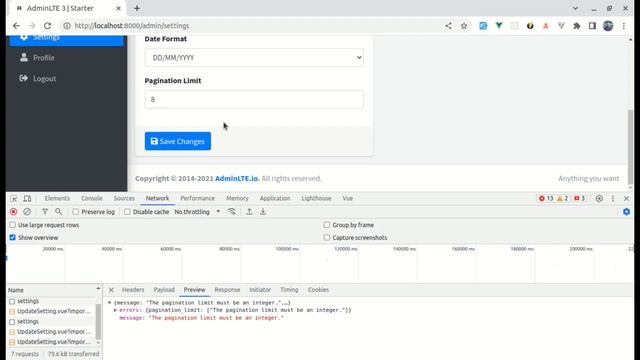Import HAR file upload icon
Screen dimensions: 640x360
pos(249,212)
